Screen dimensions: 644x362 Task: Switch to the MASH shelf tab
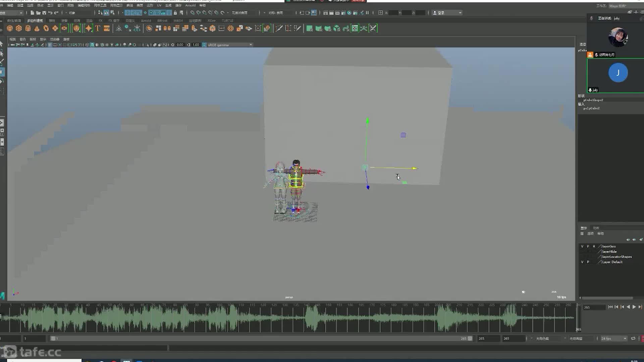coord(178,21)
